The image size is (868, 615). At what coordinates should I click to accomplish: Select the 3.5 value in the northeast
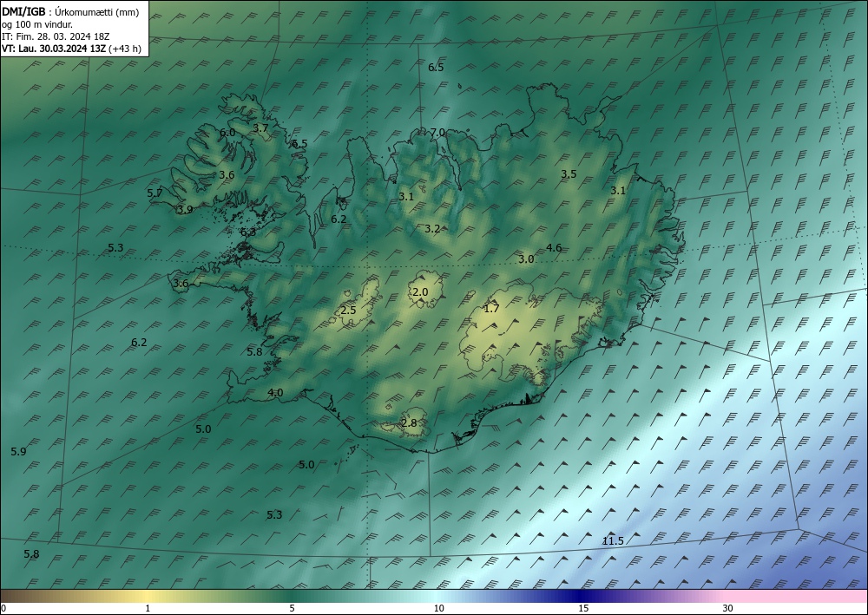(x=569, y=174)
